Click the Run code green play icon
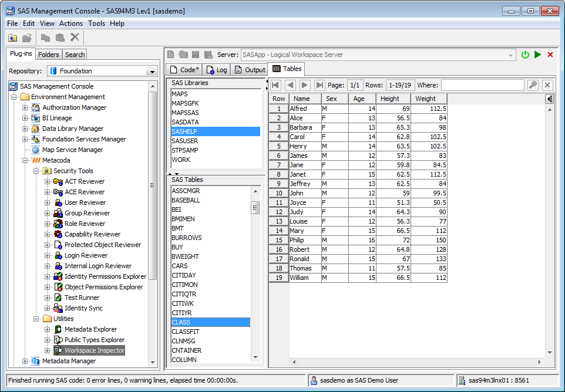This screenshot has height=392, width=565. pyautogui.click(x=537, y=55)
